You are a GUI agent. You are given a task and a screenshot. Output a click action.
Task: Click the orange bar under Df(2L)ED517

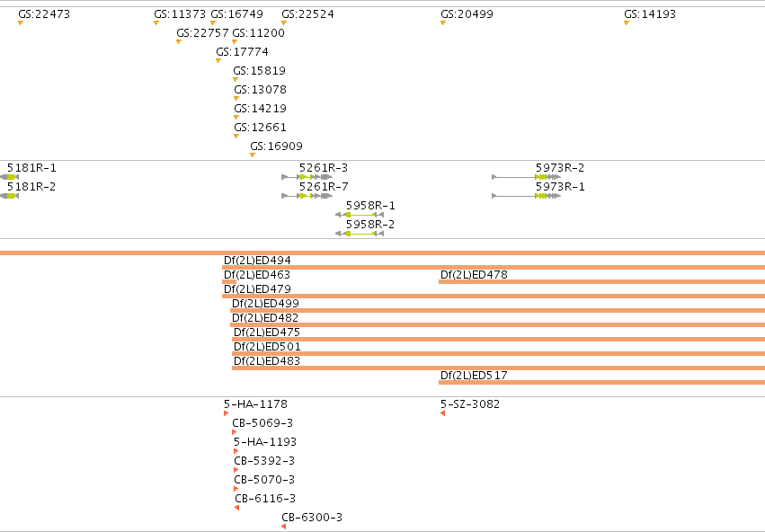[x=601, y=382]
